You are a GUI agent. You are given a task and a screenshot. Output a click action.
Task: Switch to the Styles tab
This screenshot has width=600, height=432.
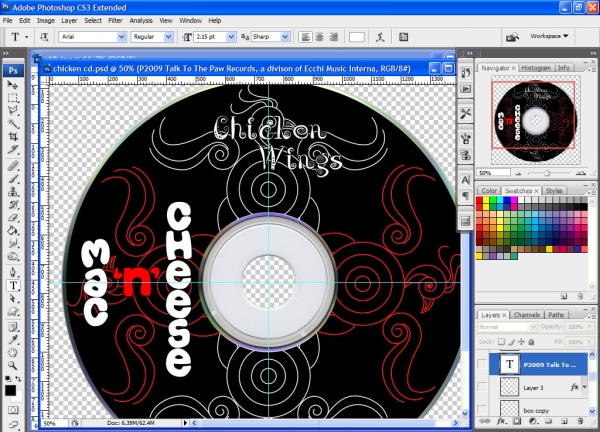554,191
